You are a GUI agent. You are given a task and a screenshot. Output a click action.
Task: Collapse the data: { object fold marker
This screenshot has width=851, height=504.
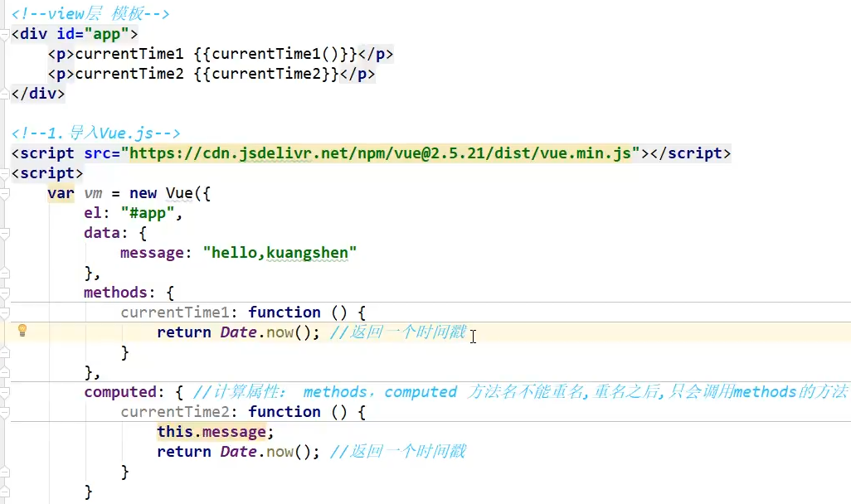(5, 233)
